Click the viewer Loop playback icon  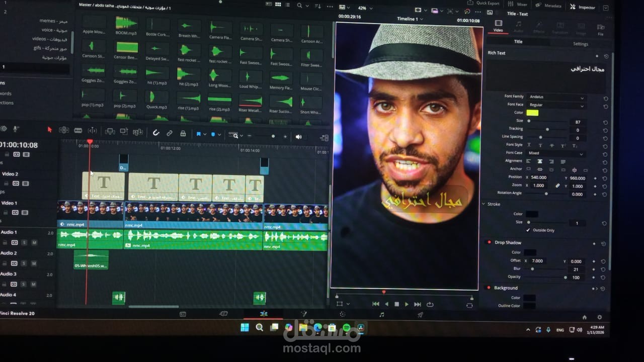430,304
